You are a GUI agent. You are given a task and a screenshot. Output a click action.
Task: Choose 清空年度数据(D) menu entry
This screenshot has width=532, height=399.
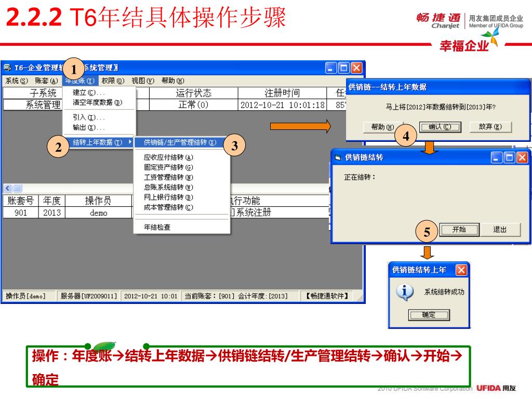pyautogui.click(x=99, y=102)
